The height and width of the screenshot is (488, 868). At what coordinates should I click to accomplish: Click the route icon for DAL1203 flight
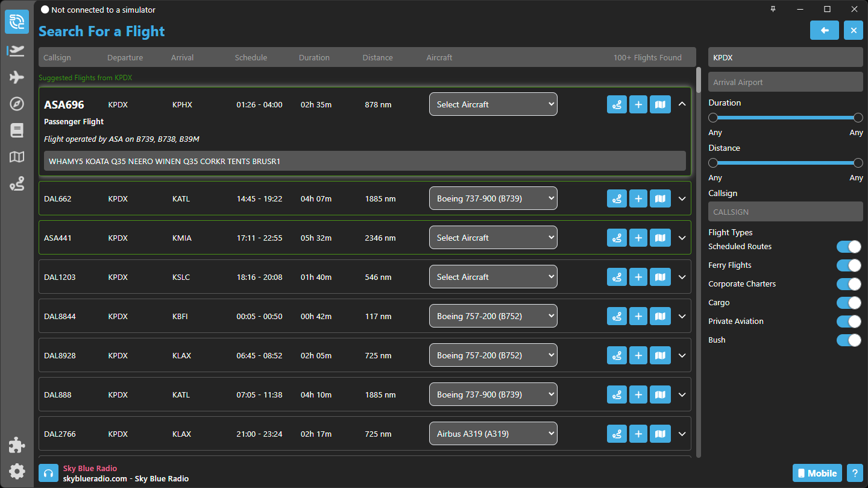pyautogui.click(x=617, y=277)
